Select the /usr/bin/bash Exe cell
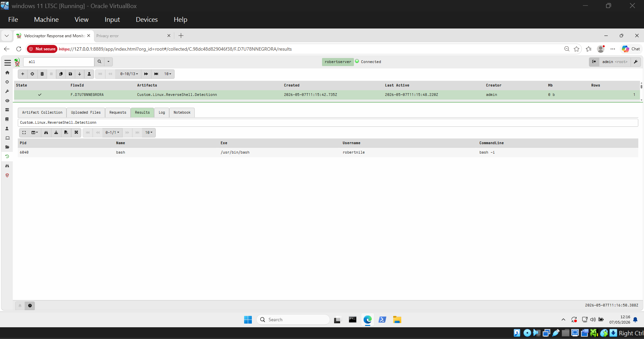Viewport: 644px width, 339px height. tap(235, 152)
